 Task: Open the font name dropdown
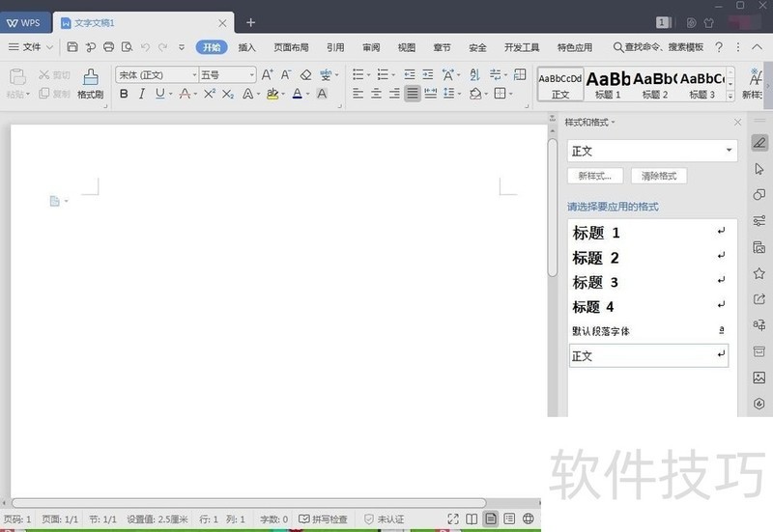[194, 75]
